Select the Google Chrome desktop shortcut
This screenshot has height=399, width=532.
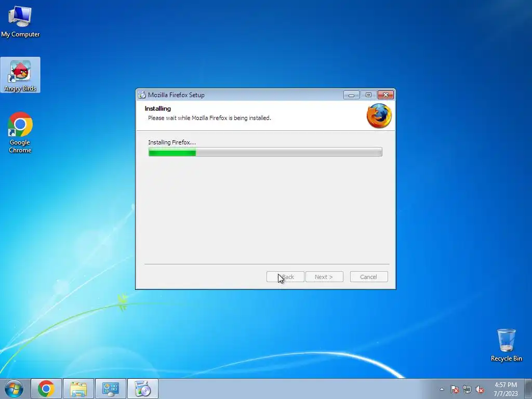[x=20, y=132]
